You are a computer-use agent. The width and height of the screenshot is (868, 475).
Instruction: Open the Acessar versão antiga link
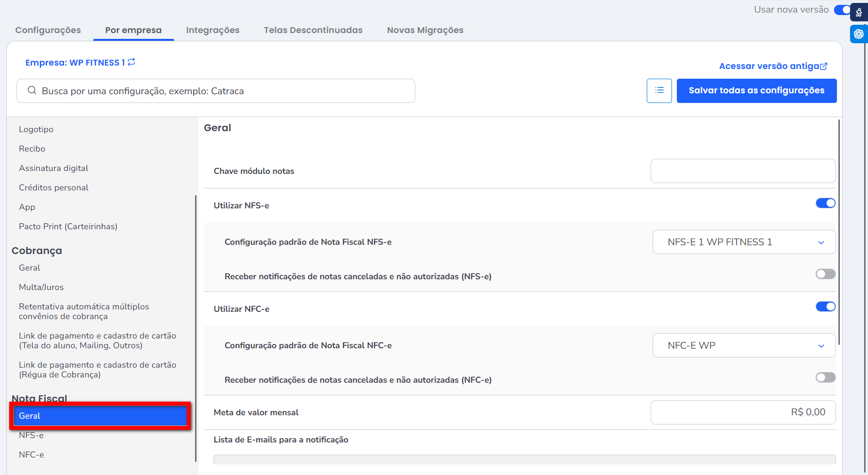pyautogui.click(x=773, y=66)
